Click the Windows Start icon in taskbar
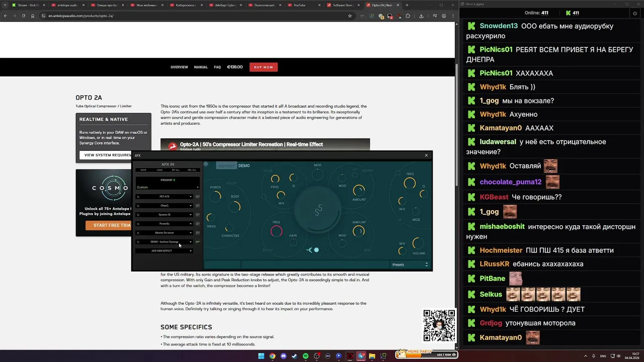This screenshot has height=362, width=644. [x=261, y=356]
